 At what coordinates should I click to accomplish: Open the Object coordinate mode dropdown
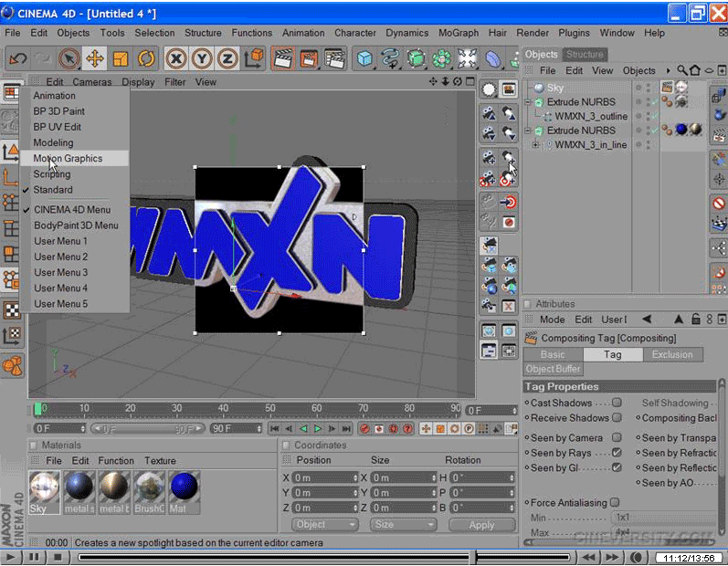324,525
